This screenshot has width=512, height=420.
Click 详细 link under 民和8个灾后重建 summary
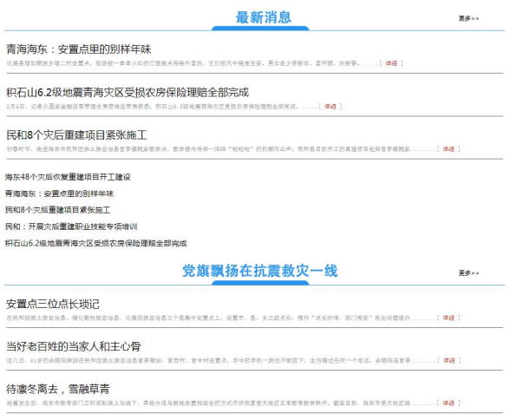click(x=449, y=149)
